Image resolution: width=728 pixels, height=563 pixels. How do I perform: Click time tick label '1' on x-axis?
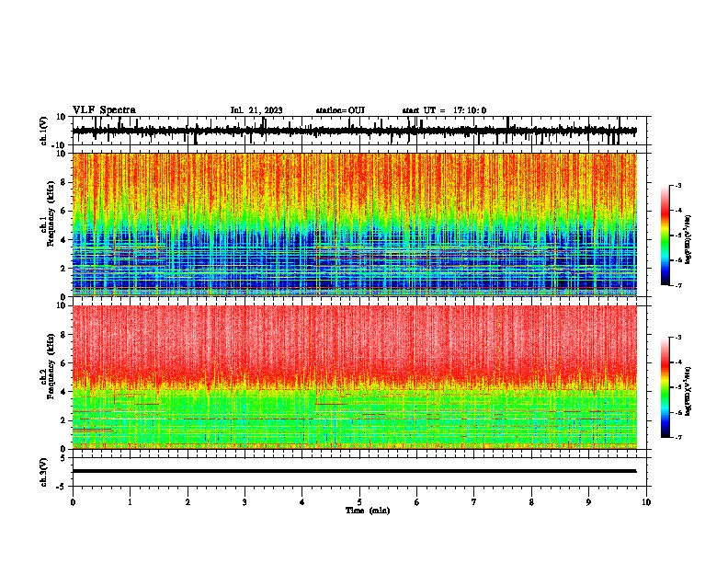pos(130,502)
